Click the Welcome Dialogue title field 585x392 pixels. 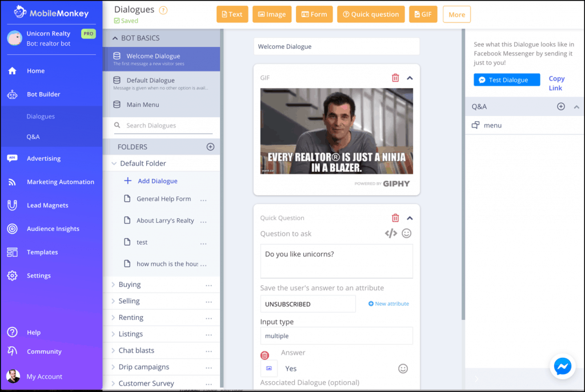click(x=336, y=46)
